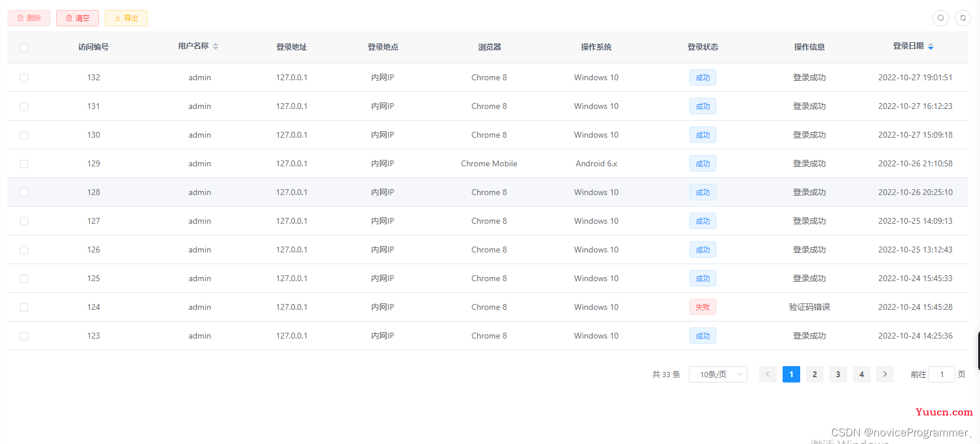Check the checkbox for row 129
The image size is (980, 444).
(x=24, y=164)
